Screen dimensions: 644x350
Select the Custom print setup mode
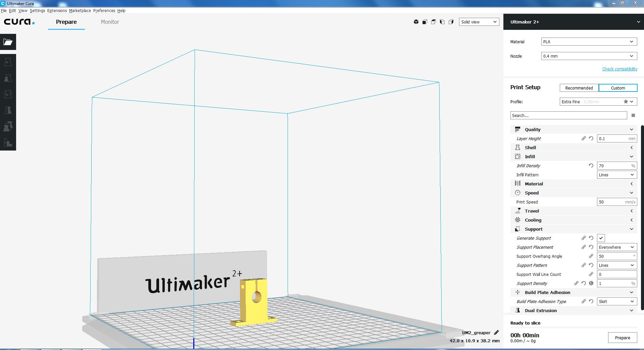pos(618,88)
